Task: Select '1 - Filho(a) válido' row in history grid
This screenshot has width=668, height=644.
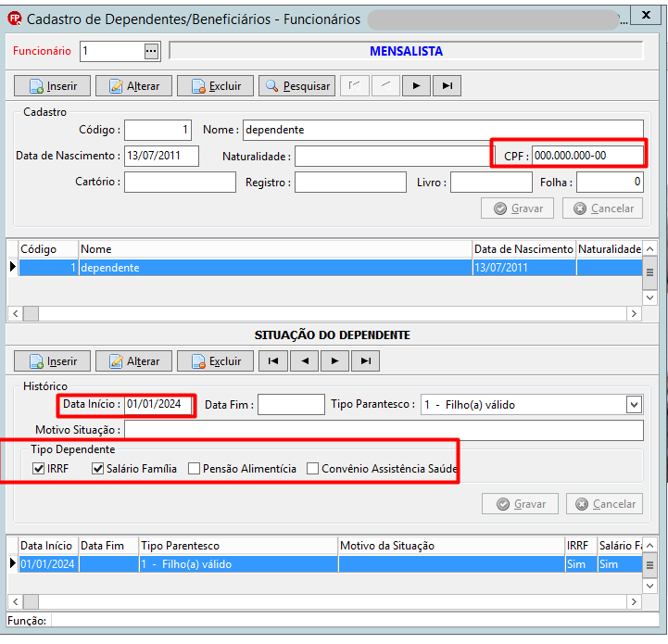Action: pos(330,564)
